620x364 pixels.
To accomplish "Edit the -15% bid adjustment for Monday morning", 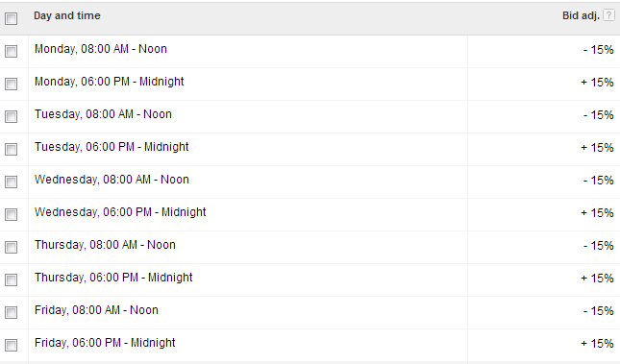I will point(598,49).
